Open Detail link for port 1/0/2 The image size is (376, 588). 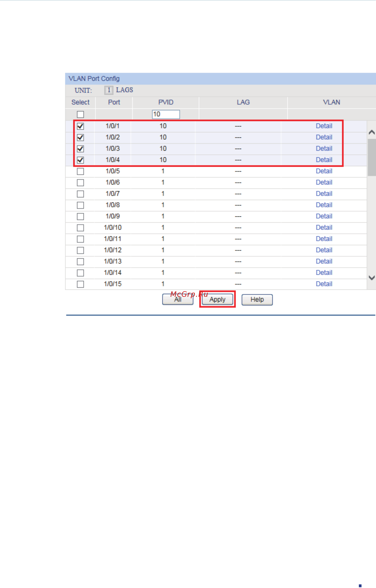click(x=324, y=137)
